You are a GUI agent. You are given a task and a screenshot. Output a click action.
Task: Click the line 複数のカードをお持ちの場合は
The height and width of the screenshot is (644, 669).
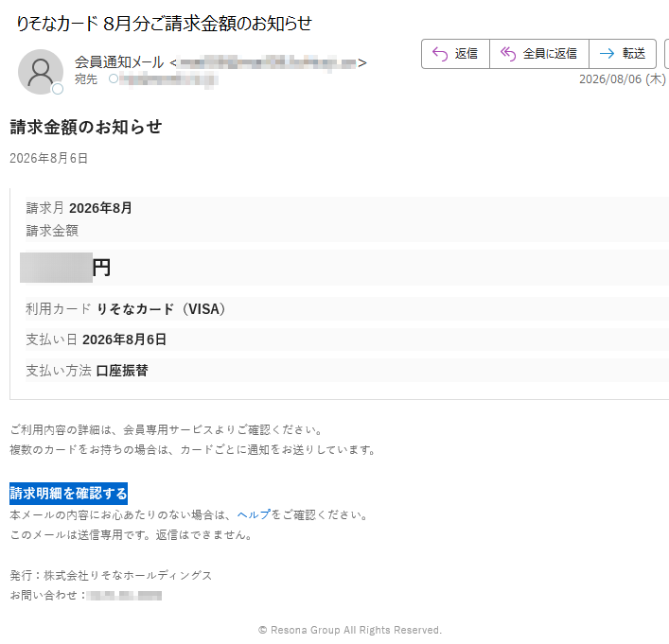pyautogui.click(x=193, y=449)
